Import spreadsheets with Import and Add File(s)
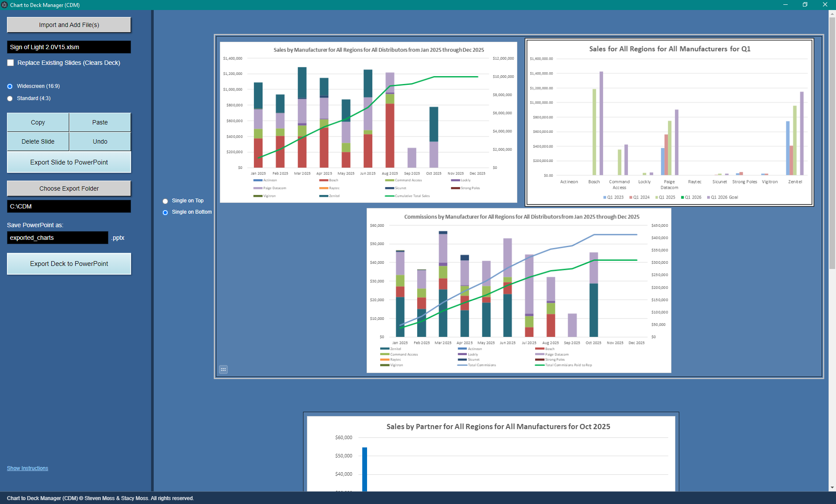The height and width of the screenshot is (504, 836). 68,24
